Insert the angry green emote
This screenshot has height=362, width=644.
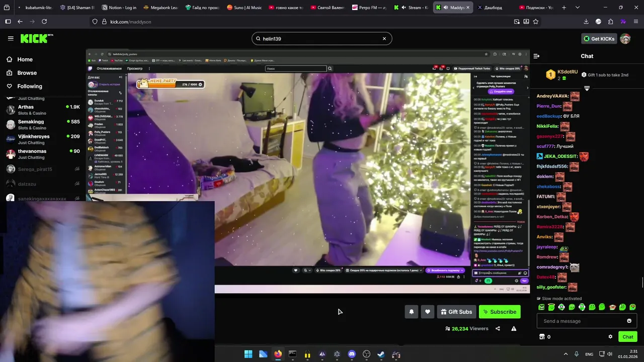[541, 307]
